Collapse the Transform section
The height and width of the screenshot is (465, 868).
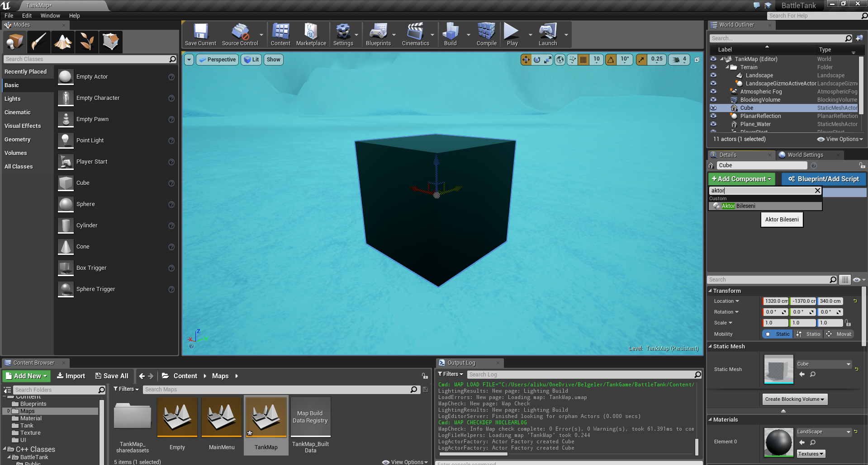coord(710,291)
